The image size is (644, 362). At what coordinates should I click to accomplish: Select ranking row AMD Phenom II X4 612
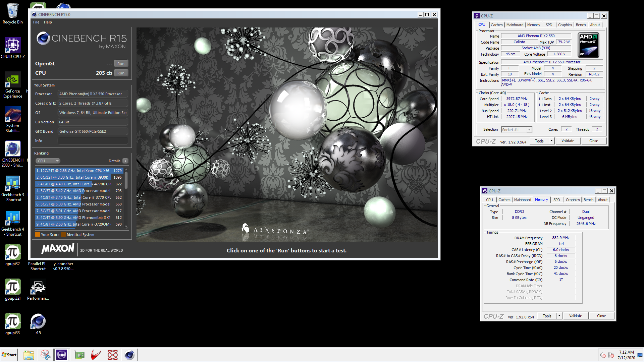click(79, 218)
